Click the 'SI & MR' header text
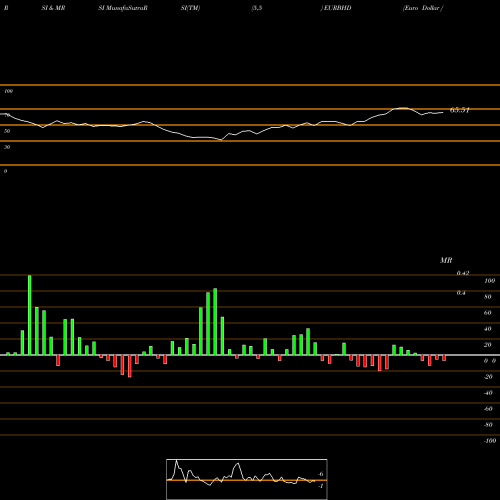The width and height of the screenshot is (500, 500). click(53, 8)
